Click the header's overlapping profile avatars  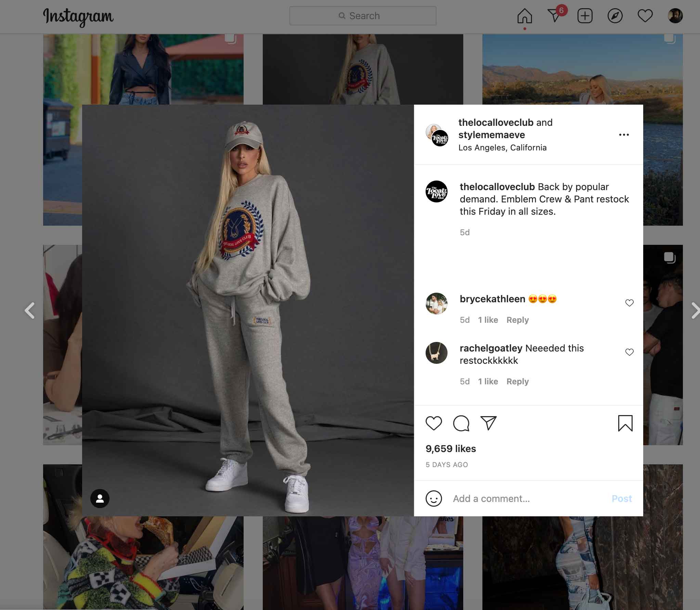pyautogui.click(x=437, y=135)
